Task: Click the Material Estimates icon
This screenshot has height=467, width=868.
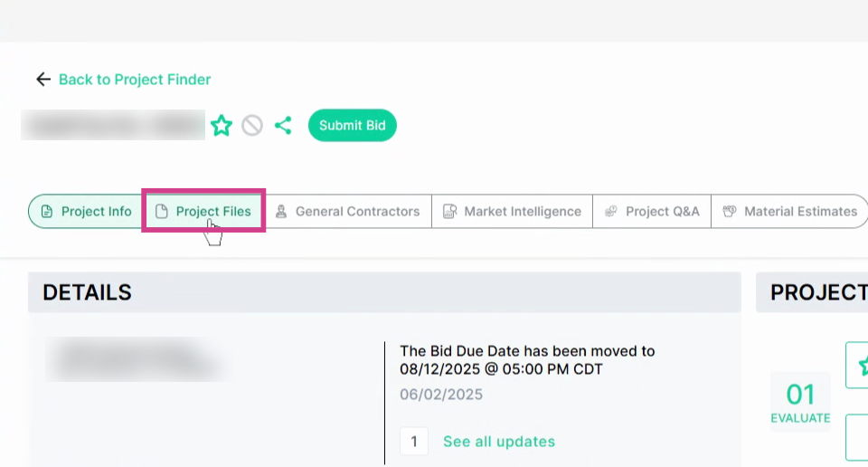Action: tap(730, 211)
